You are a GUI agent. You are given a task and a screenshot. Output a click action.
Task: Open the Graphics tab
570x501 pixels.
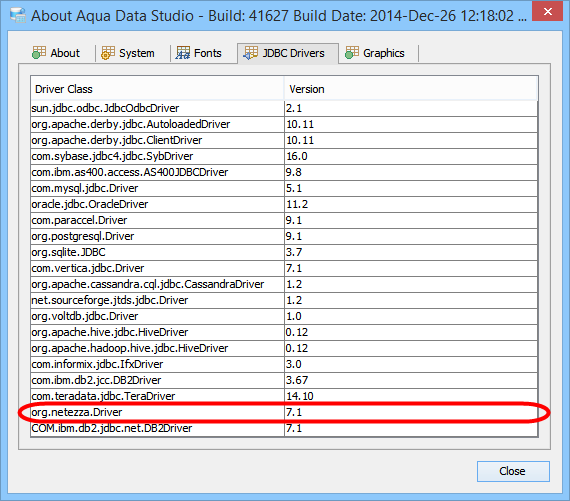pos(375,53)
